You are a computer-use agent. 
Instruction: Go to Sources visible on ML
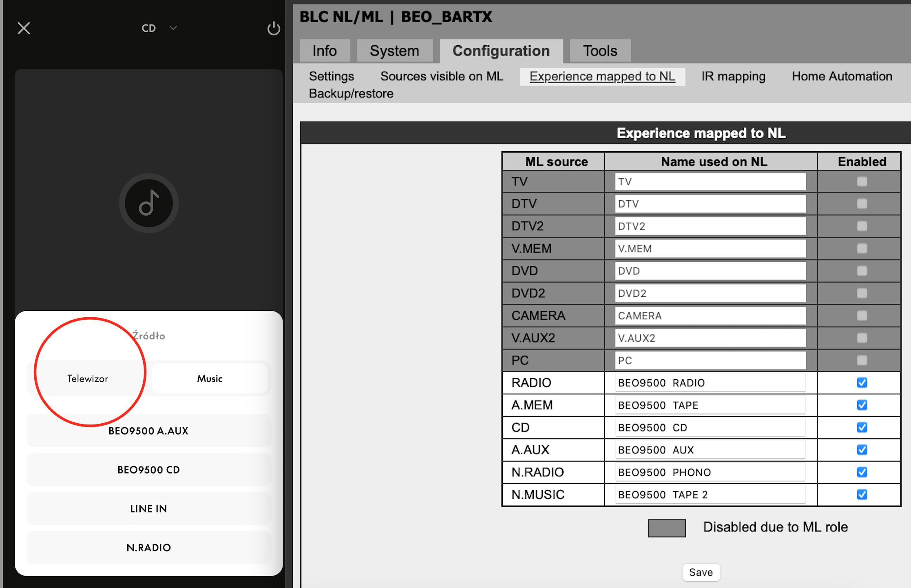pos(442,76)
